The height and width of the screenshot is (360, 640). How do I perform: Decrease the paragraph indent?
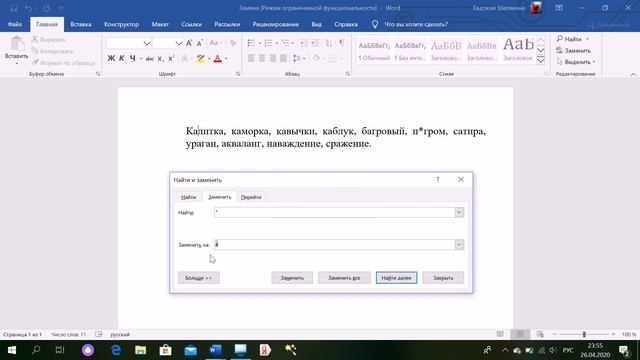[303, 43]
